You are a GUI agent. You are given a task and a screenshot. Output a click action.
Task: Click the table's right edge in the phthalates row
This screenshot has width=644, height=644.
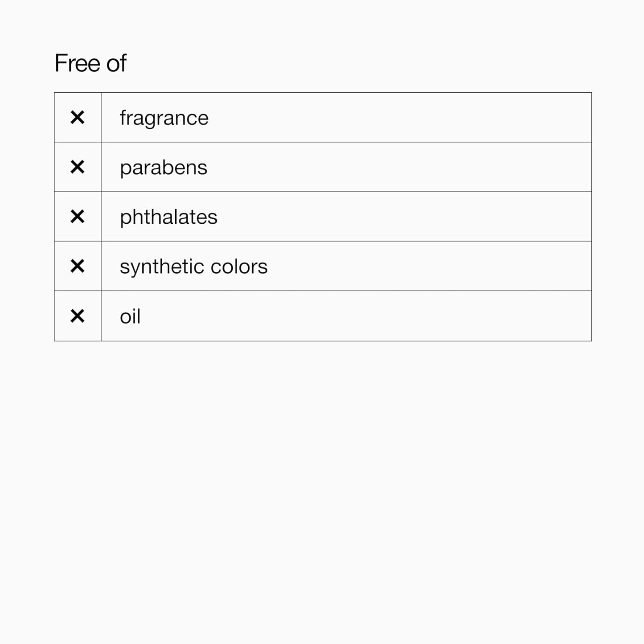[x=591, y=217]
